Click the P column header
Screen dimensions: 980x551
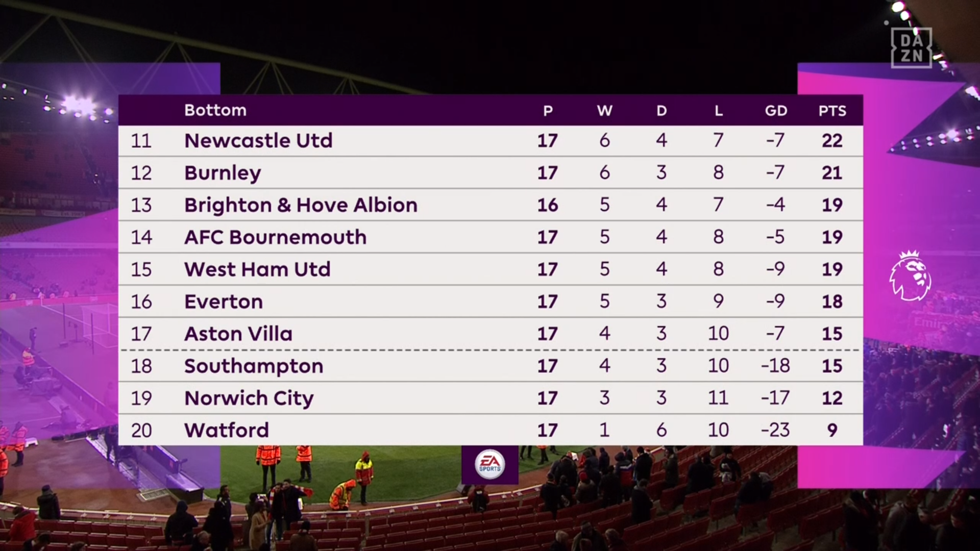[x=548, y=111]
